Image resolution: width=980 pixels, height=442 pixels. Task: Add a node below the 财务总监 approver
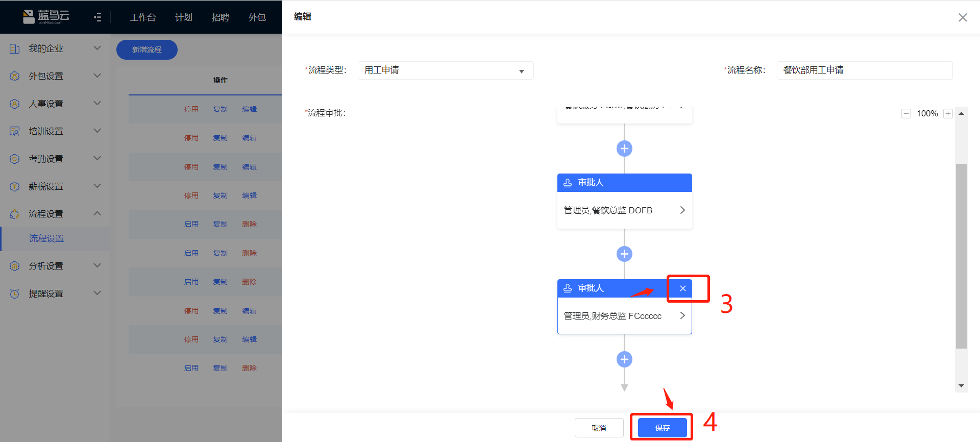click(x=624, y=359)
